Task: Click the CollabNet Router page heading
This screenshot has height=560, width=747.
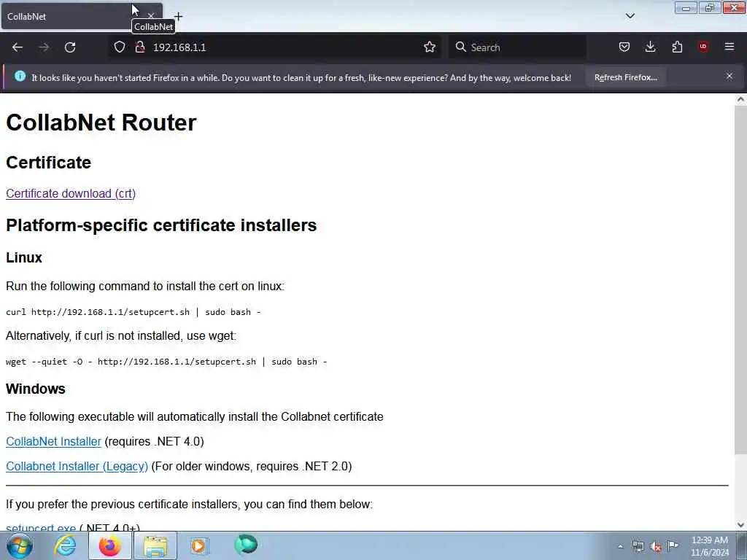Action: coord(101,122)
